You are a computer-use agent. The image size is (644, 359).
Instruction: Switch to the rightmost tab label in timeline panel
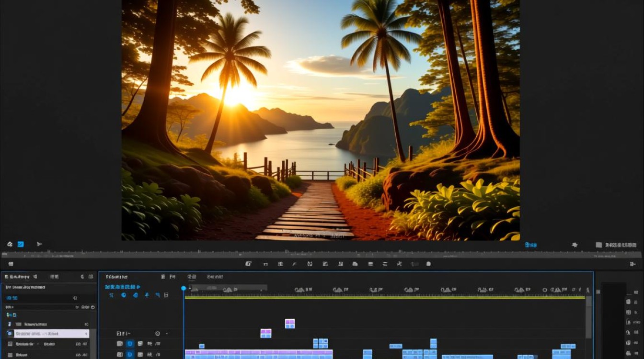(215, 277)
